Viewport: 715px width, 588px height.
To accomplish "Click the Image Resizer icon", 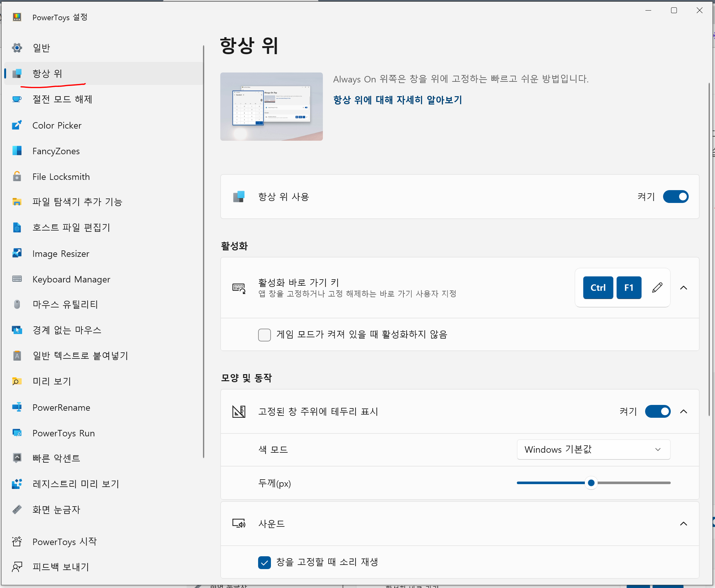I will click(17, 253).
